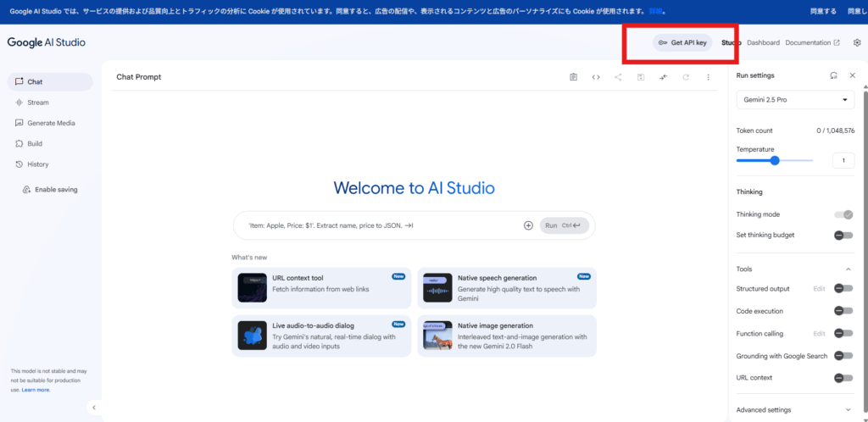Click the Run button
The image size is (868, 422).
tap(564, 225)
